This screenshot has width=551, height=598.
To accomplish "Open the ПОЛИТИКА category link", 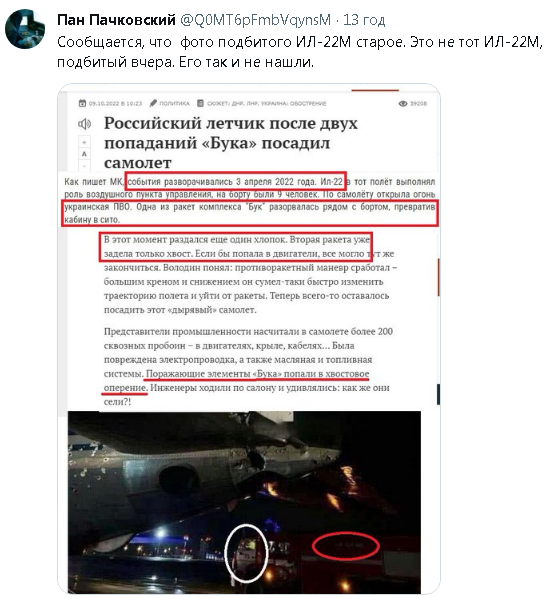I will [174, 103].
